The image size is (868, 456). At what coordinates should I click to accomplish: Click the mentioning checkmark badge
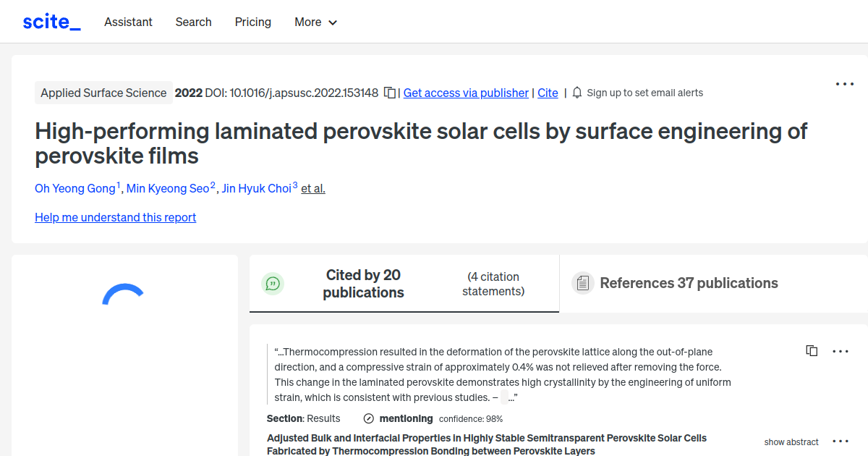click(368, 418)
